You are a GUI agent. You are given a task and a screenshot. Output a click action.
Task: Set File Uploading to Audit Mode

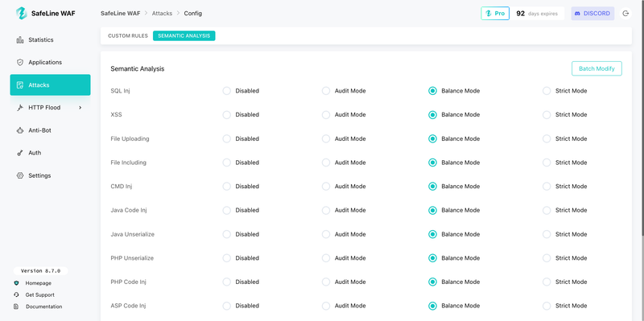326,138
